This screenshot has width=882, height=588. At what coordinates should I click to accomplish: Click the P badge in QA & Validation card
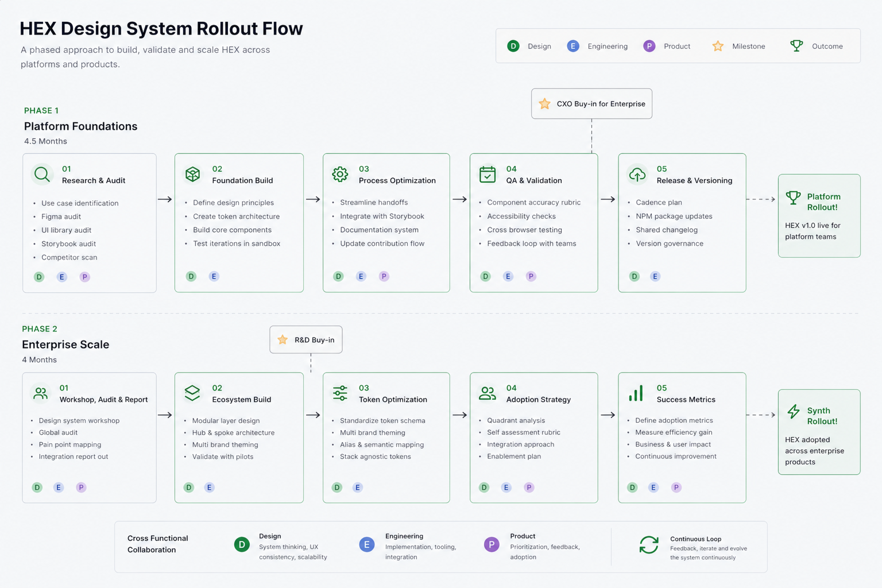(x=531, y=276)
